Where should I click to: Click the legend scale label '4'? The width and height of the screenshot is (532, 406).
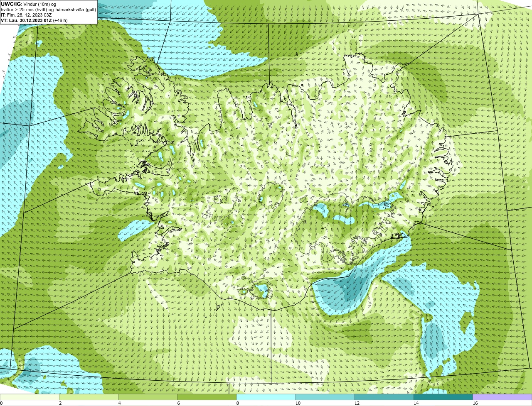119,403
